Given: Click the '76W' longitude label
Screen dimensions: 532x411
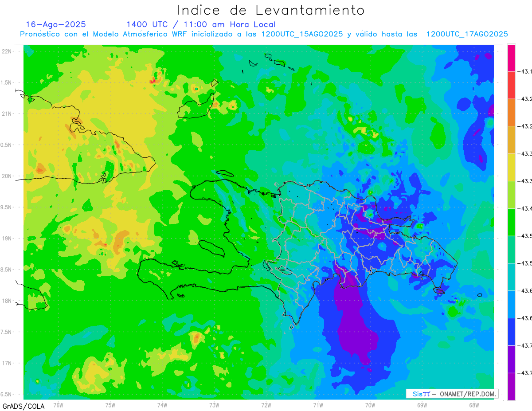Looking at the screenshot, I should [x=58, y=405].
